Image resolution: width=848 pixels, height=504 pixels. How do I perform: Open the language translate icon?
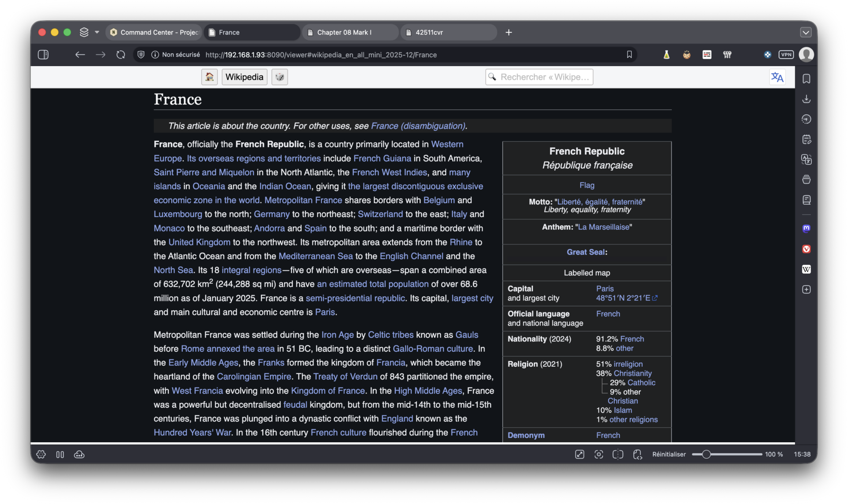tap(777, 77)
